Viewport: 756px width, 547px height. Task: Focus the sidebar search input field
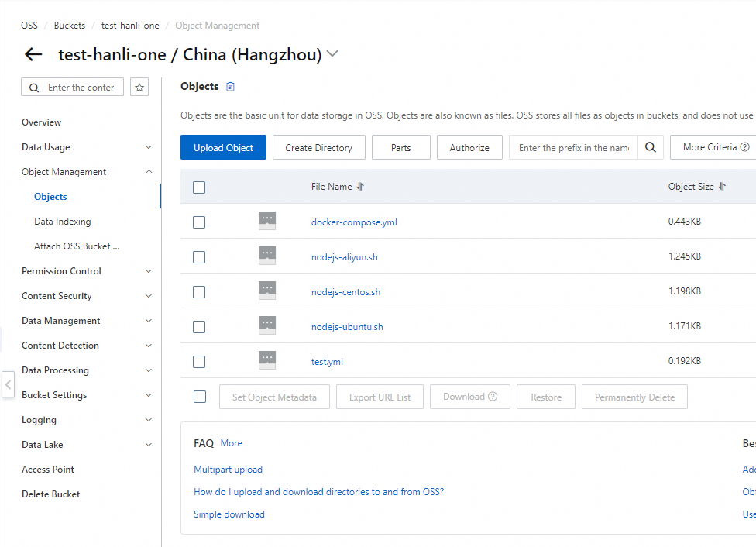tap(72, 88)
